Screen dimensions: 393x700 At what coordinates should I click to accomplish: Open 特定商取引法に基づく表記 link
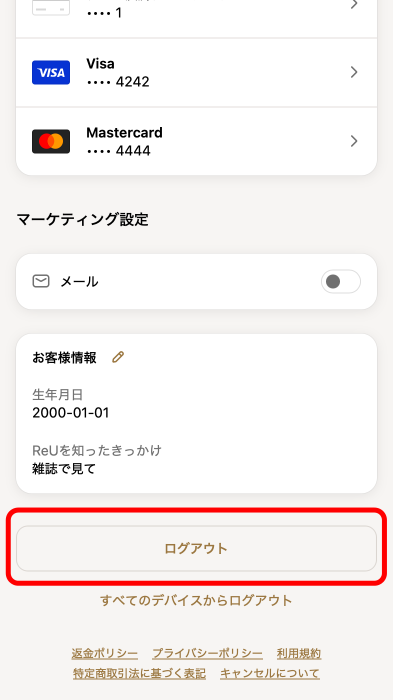pos(139,673)
